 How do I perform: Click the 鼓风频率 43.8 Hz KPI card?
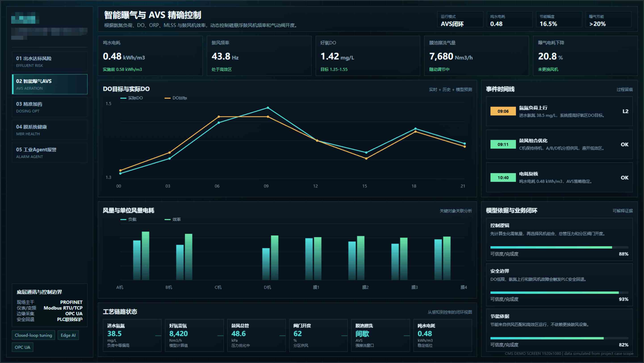click(259, 56)
